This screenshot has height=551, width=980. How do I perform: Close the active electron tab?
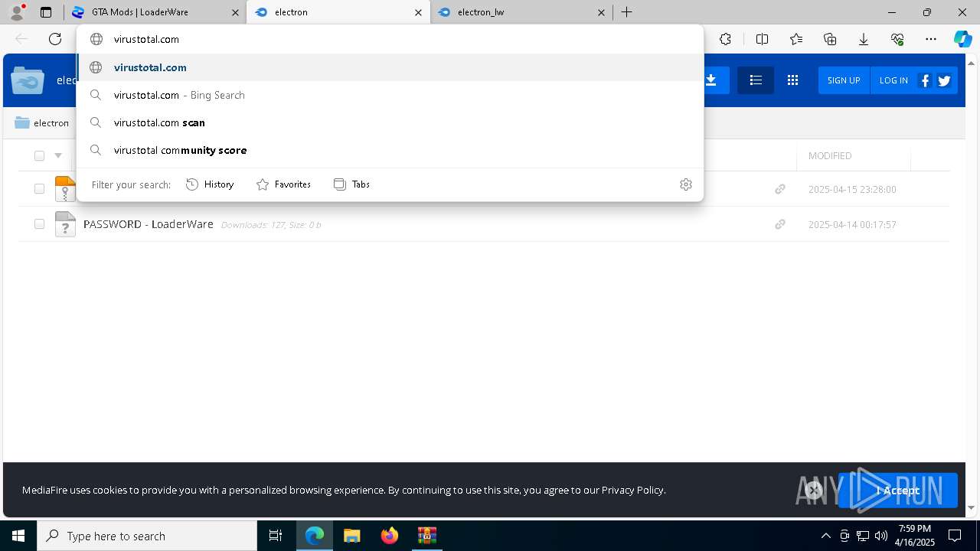pos(418,12)
